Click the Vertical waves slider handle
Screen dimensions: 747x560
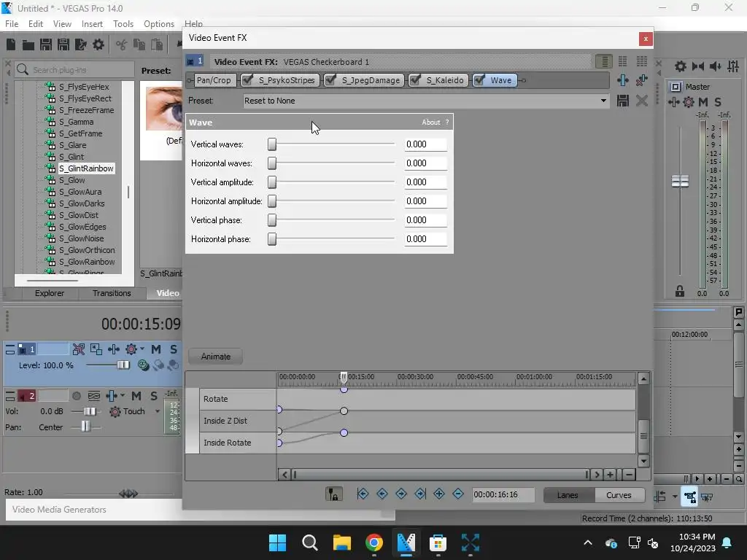point(272,144)
